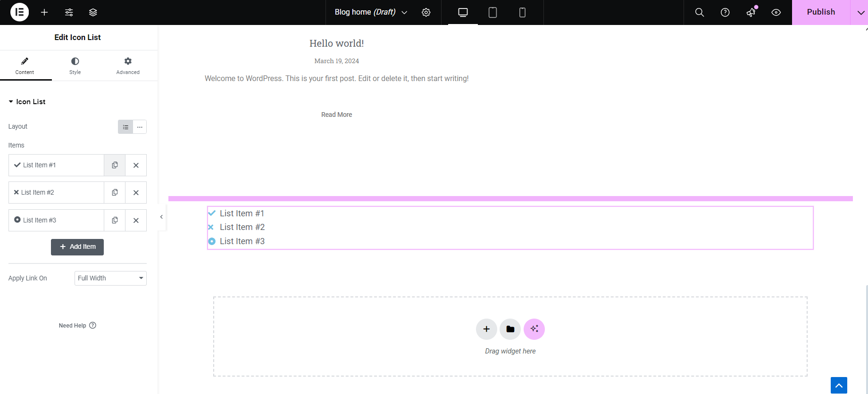Click the Elementor logo icon
Viewport: 868px width, 394px height.
click(x=19, y=12)
